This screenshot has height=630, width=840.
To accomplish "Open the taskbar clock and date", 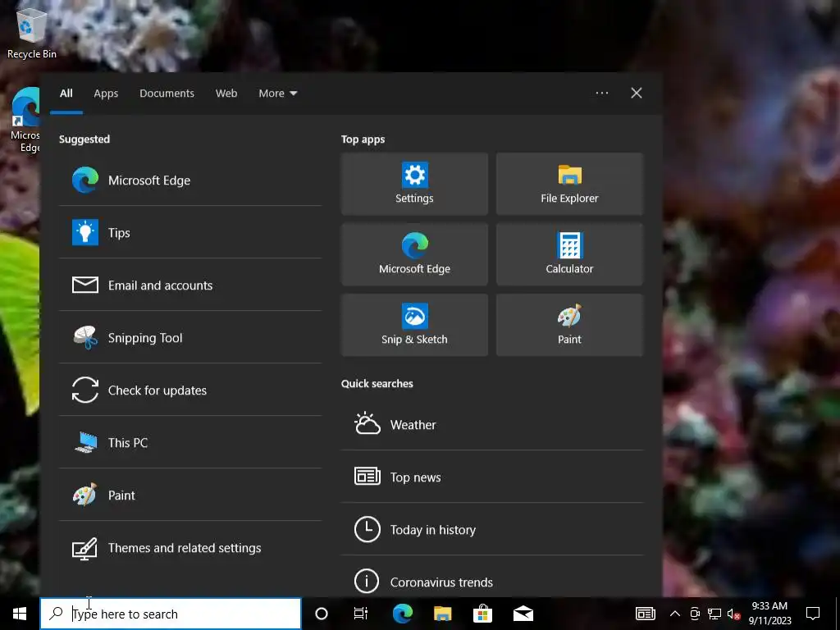I will click(769, 614).
